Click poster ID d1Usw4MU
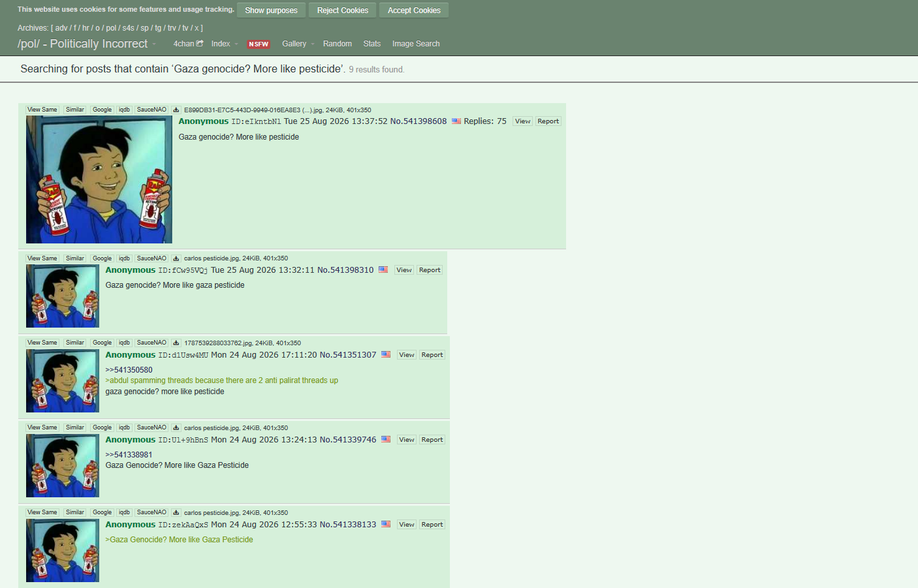The image size is (918, 588). (x=183, y=355)
